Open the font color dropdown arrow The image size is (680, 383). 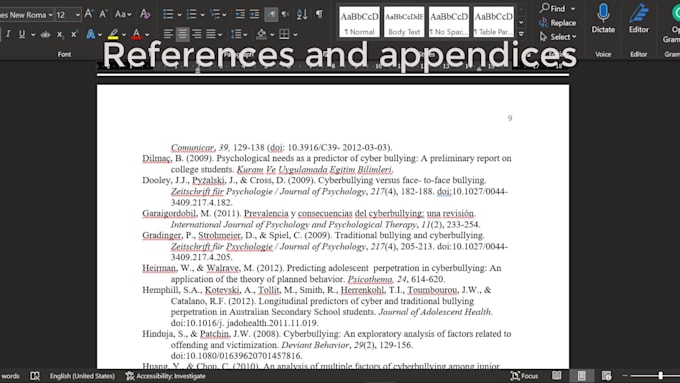pos(147,35)
